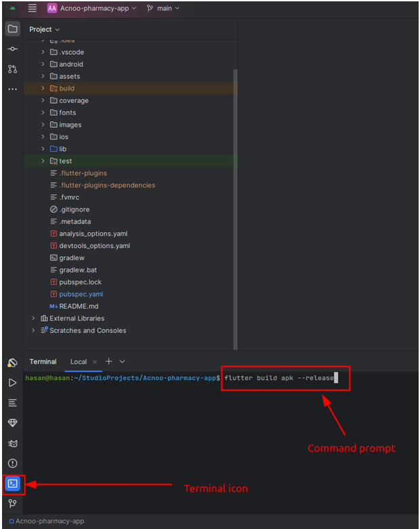Expand External Libraries node
The height and width of the screenshot is (529, 420).
(x=33, y=318)
